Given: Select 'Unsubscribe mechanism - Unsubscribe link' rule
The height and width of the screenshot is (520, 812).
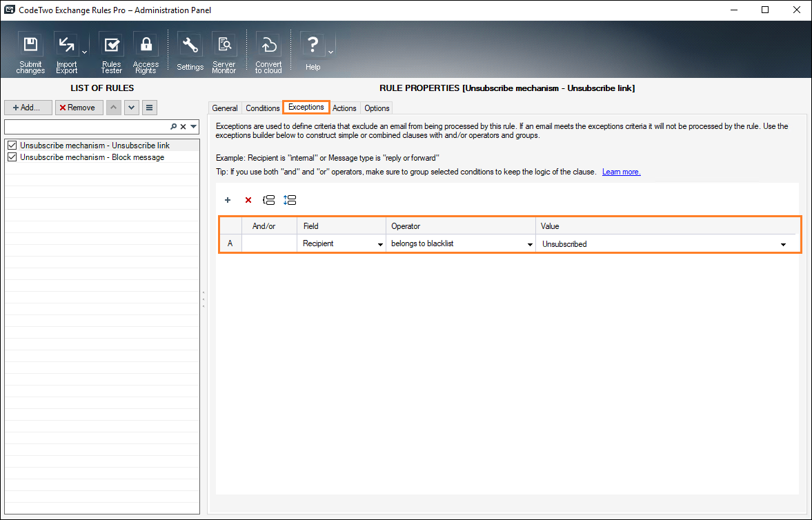Looking at the screenshot, I should pyautogui.click(x=95, y=146).
